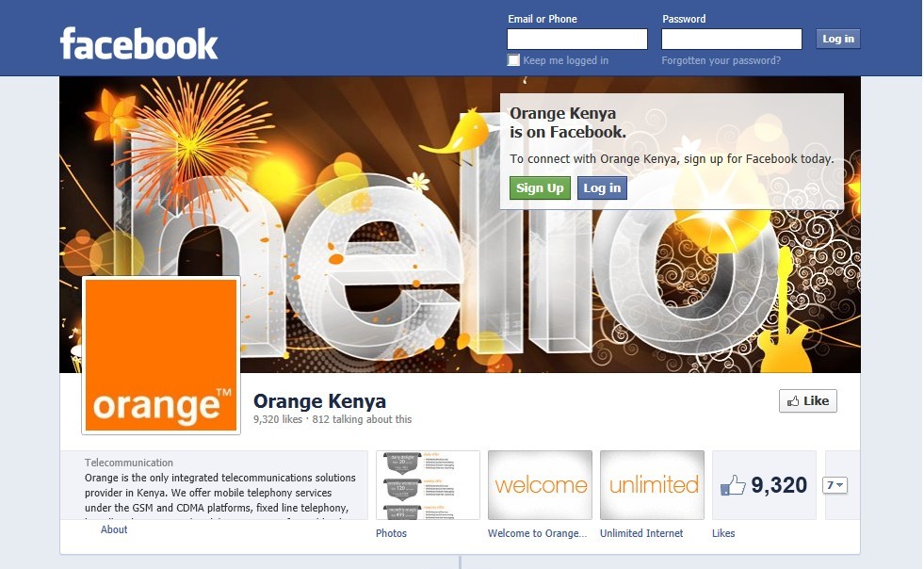Viewport: 924px width, 569px height.
Task: Click the Like button on the page
Action: [808, 401]
